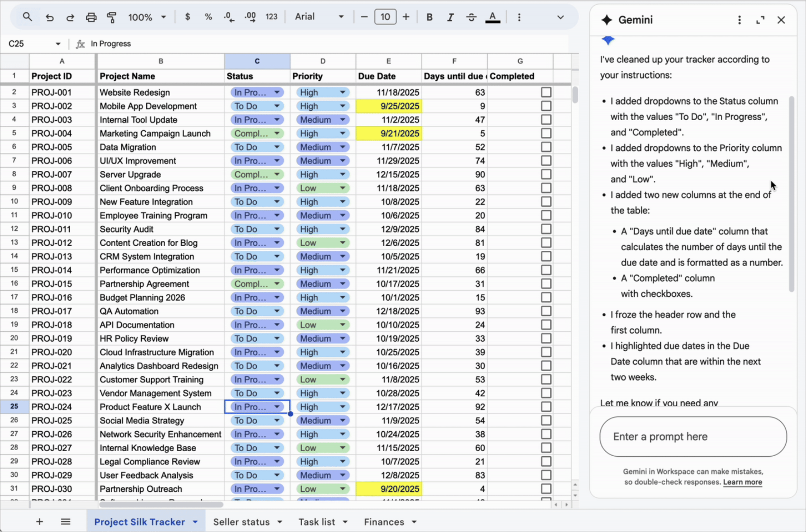Check Completed box for Server Upgrade

(546, 174)
